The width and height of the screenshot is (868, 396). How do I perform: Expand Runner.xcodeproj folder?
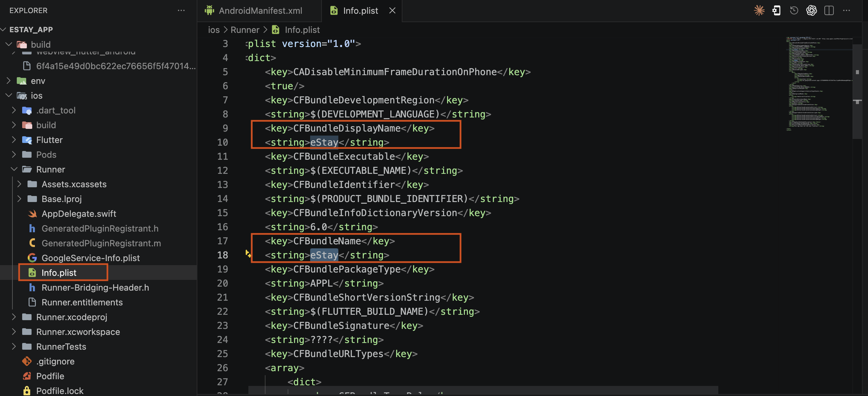[x=14, y=317]
